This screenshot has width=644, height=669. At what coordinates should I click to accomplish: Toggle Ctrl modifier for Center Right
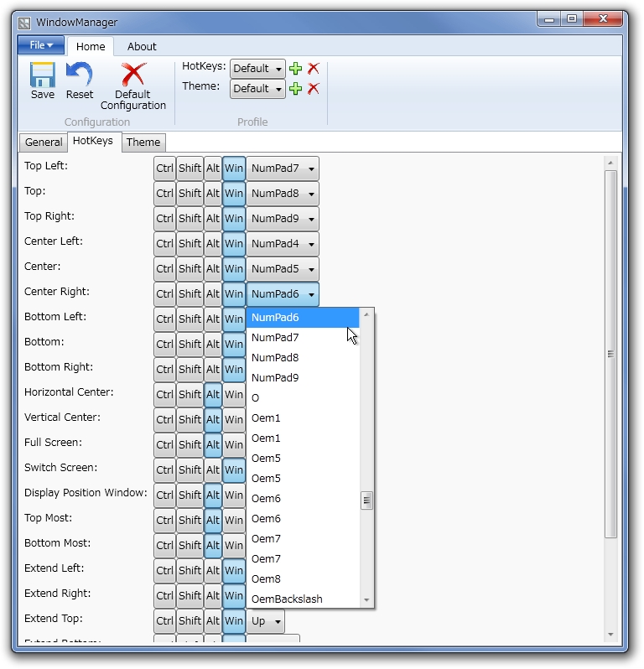(x=164, y=294)
